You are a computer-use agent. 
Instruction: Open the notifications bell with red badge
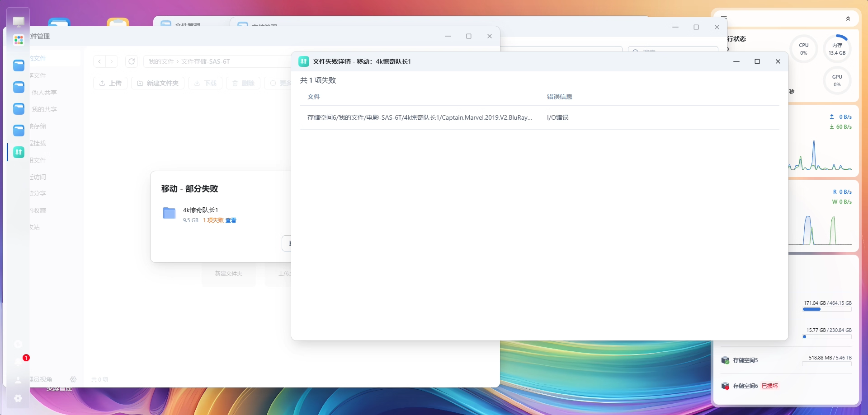(x=19, y=361)
